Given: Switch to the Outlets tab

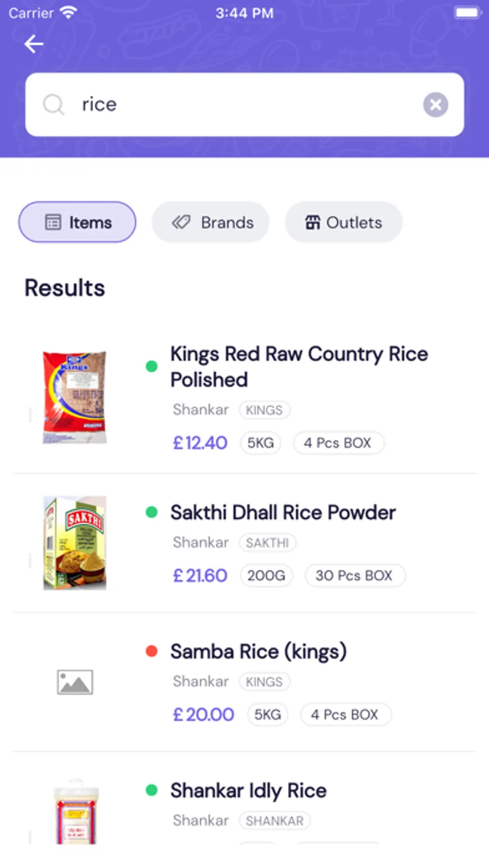Looking at the screenshot, I should pos(343,222).
